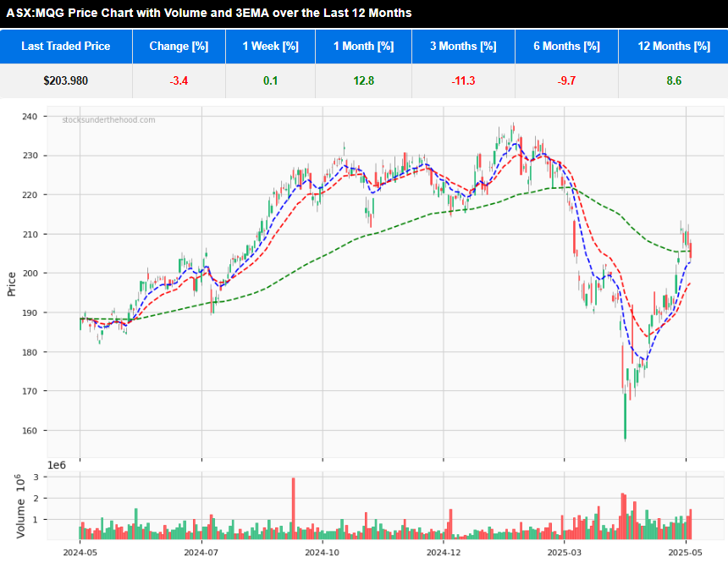Select the 0.1 one-week value

[270, 80]
